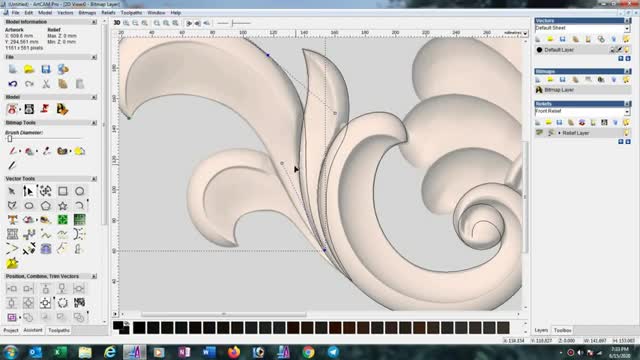Open the File menu
The image size is (640, 360).
(x=16, y=13)
